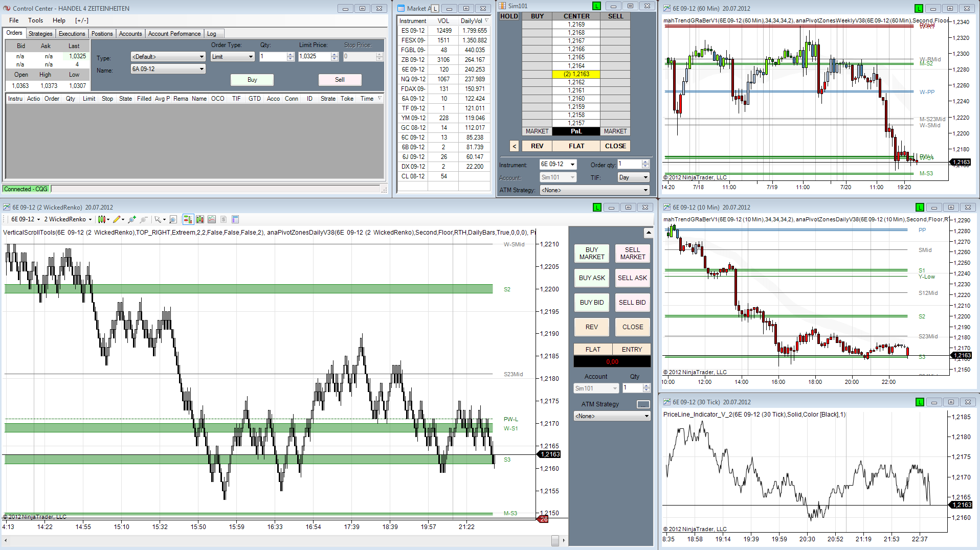The image size is (980, 550).
Task: Click the 60 Min chart window icon
Action: tap(667, 8)
